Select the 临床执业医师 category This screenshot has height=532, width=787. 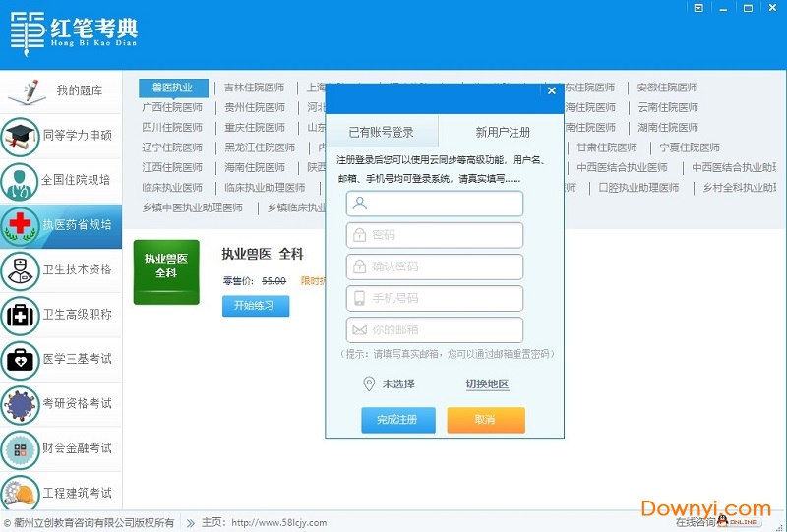pos(172,188)
